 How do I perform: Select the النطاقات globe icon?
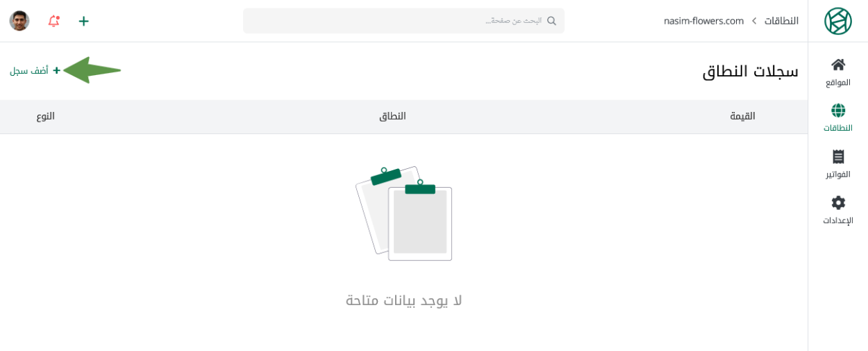coord(838,111)
